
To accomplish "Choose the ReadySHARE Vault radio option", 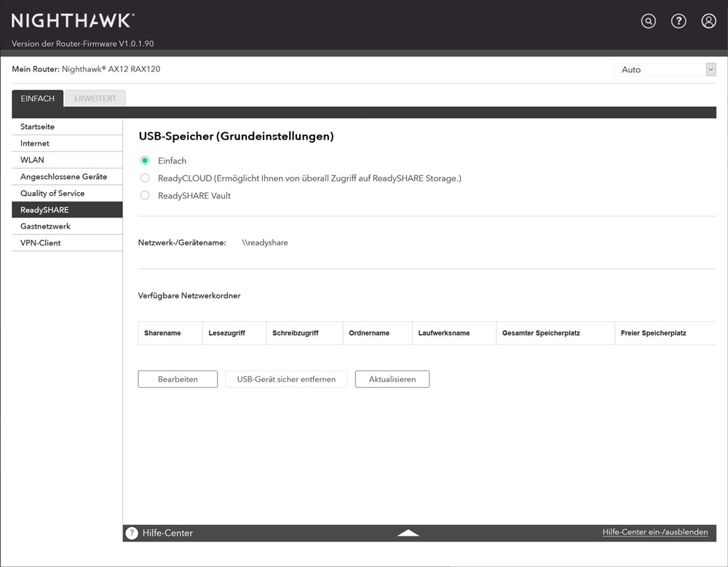I will [145, 195].
